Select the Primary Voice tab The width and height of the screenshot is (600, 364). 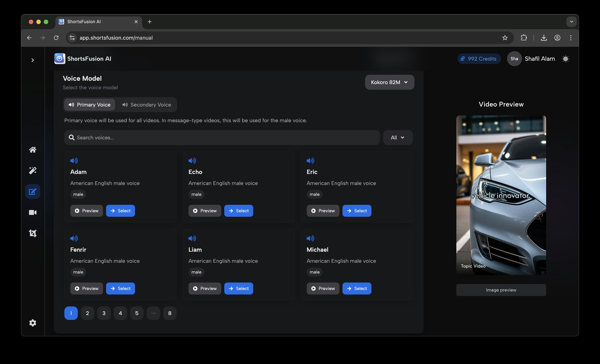90,105
